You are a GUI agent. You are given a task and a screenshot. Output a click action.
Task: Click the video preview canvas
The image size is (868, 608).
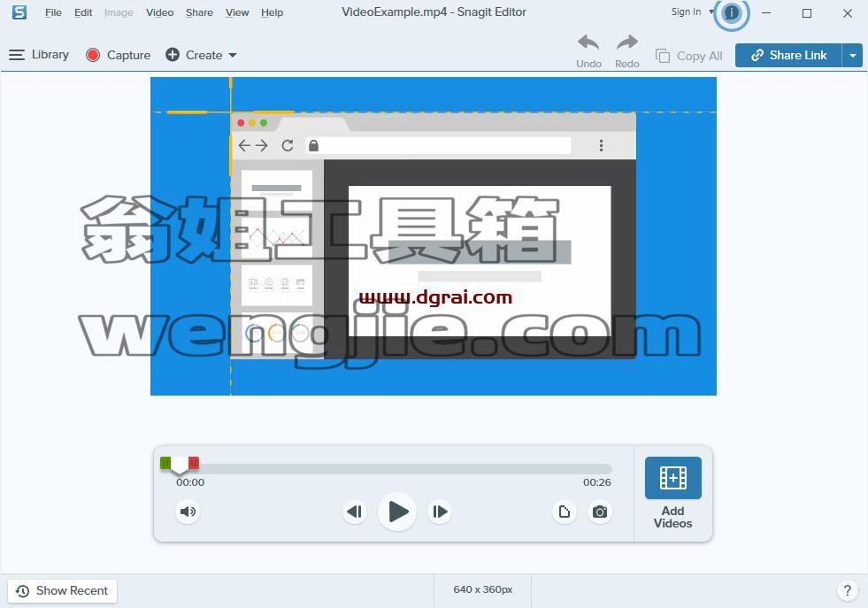click(x=434, y=236)
